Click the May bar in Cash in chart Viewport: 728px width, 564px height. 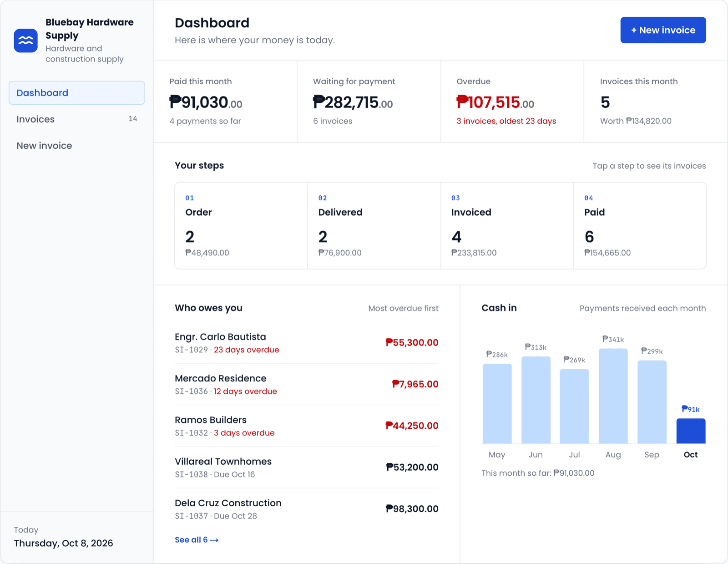coord(497,403)
